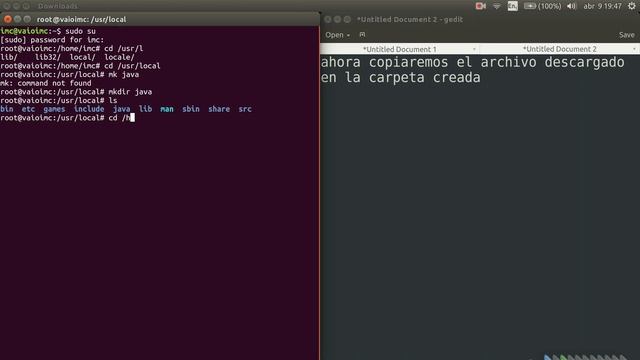Screen dimensions: 640x360
Task: Click the 'java' directory in the ls output
Action: 122,109
